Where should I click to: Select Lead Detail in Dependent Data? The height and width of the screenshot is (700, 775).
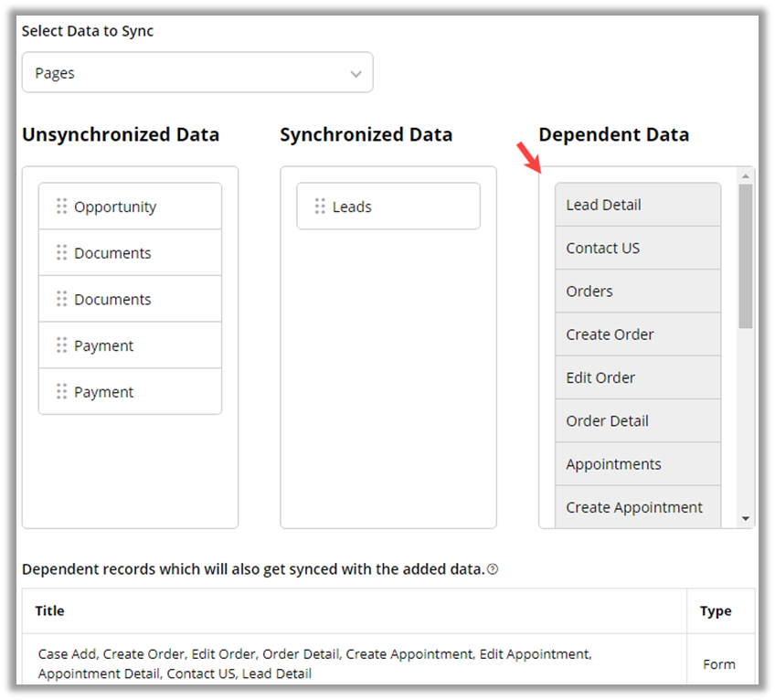pyautogui.click(x=637, y=205)
